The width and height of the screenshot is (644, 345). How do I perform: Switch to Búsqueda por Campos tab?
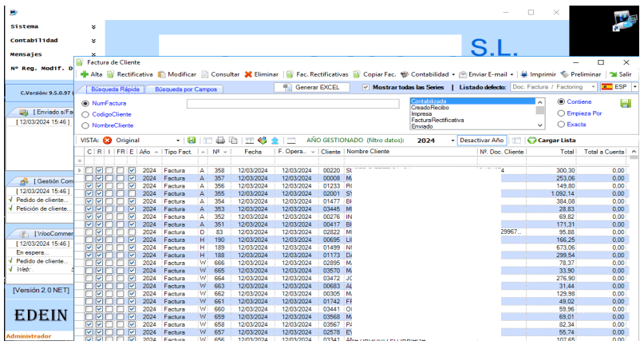click(186, 89)
